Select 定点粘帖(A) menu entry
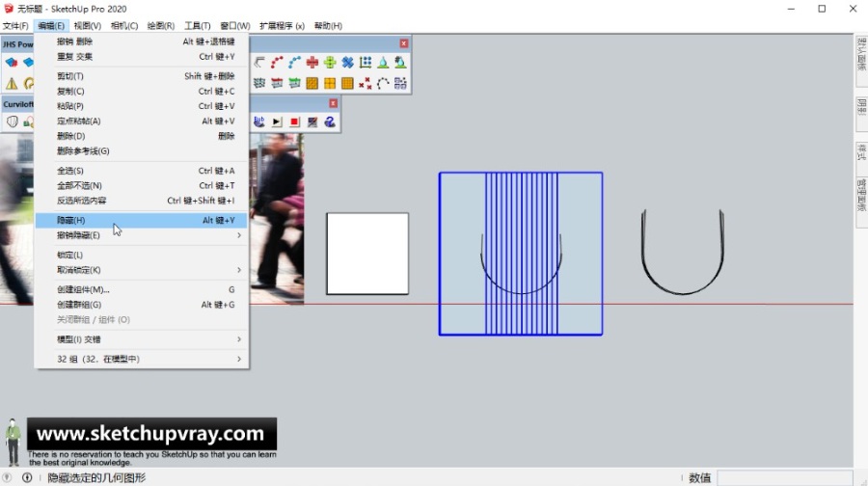This screenshot has width=868, height=486. pos(141,121)
